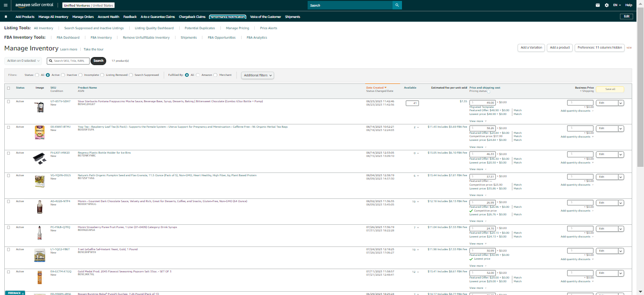Click the Add a product button
The height and width of the screenshot is (295, 644).
coord(560,48)
